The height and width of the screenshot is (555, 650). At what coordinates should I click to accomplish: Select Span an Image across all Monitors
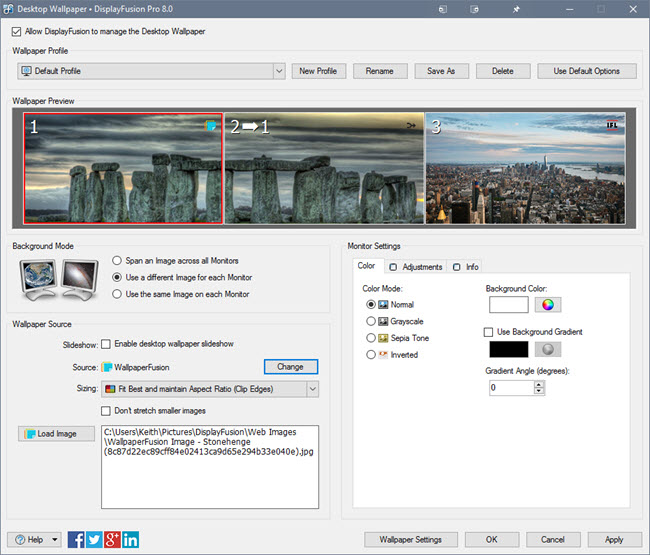click(x=117, y=260)
